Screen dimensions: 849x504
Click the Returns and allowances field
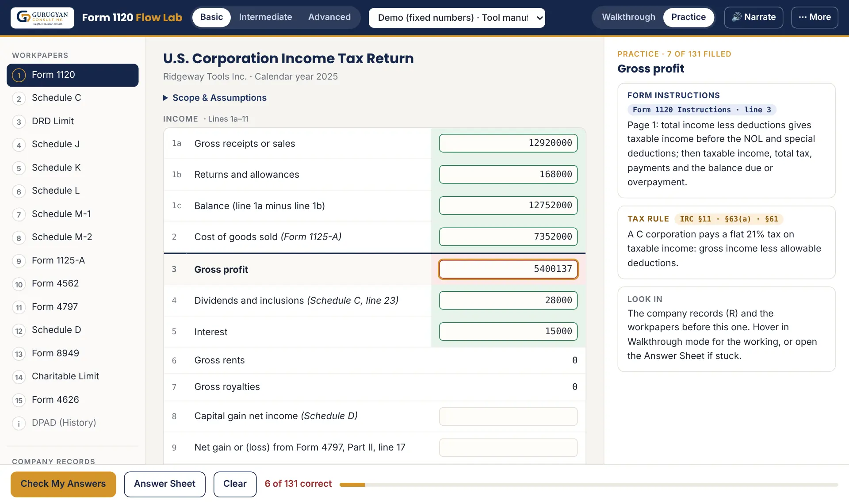508,174
